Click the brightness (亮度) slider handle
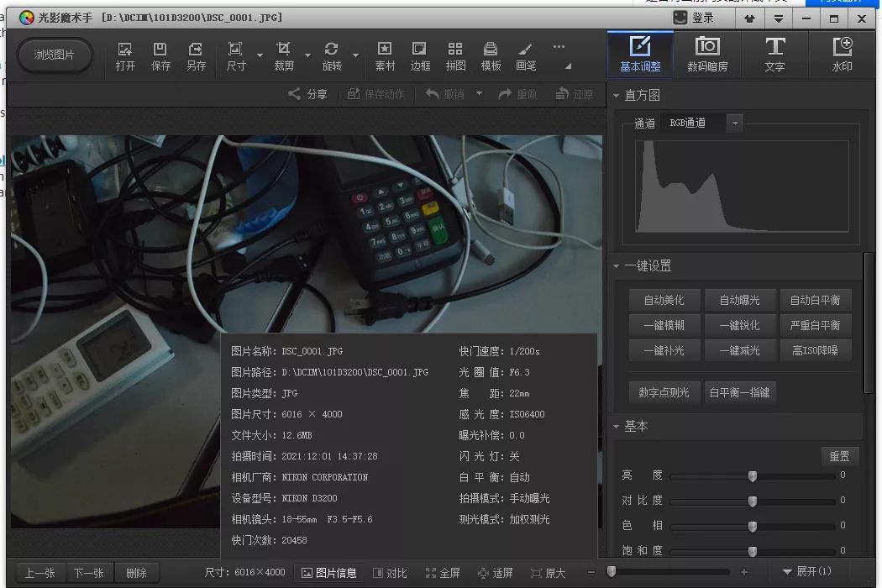This screenshot has height=588, width=882. [x=753, y=476]
